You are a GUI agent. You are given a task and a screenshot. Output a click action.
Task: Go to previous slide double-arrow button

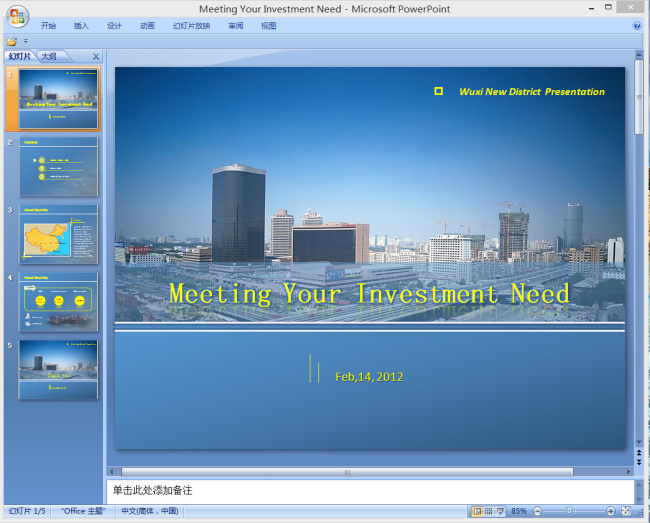639,453
